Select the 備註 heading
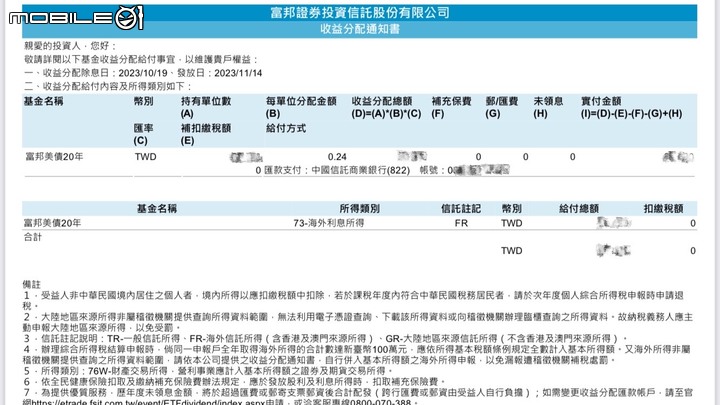The height and width of the screenshot is (405, 720). 32,285
